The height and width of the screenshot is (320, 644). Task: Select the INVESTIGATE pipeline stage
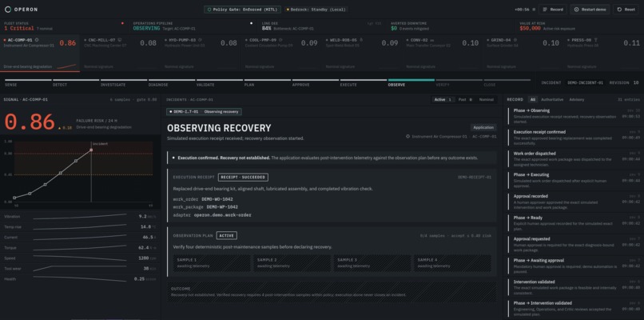(124, 82)
